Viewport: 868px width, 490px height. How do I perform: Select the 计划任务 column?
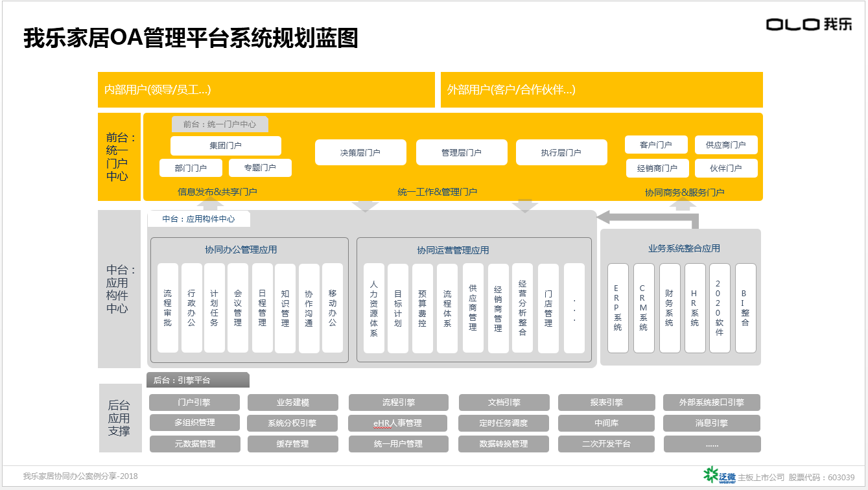pos(215,308)
